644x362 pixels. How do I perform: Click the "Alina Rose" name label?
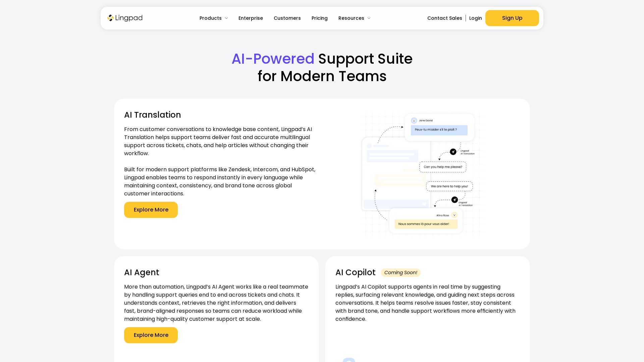(442, 216)
